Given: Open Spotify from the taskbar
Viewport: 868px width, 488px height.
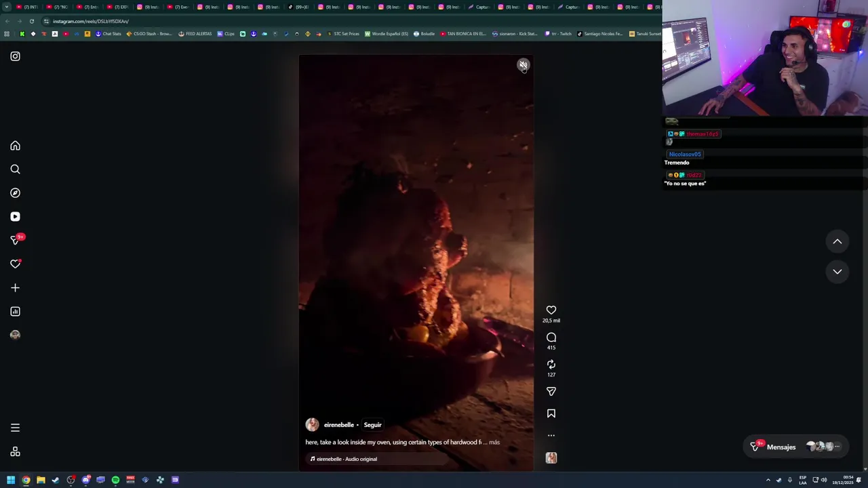Looking at the screenshot, I should click(x=115, y=480).
